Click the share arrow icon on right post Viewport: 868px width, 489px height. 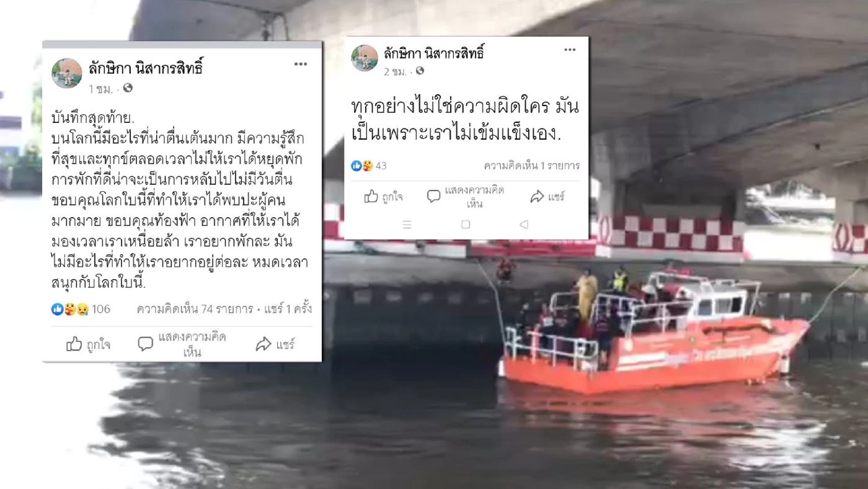click(x=537, y=197)
